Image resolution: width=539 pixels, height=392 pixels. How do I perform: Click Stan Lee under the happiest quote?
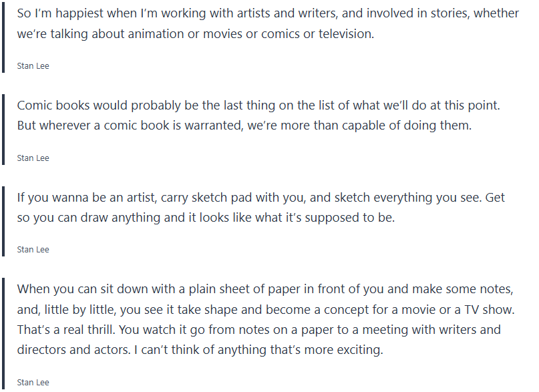click(x=33, y=66)
